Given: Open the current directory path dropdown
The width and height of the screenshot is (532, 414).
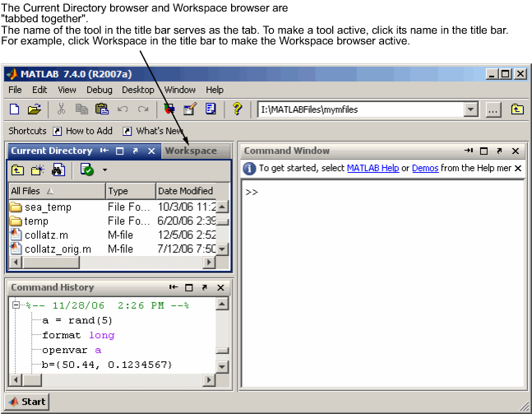Looking at the screenshot, I should (x=471, y=109).
